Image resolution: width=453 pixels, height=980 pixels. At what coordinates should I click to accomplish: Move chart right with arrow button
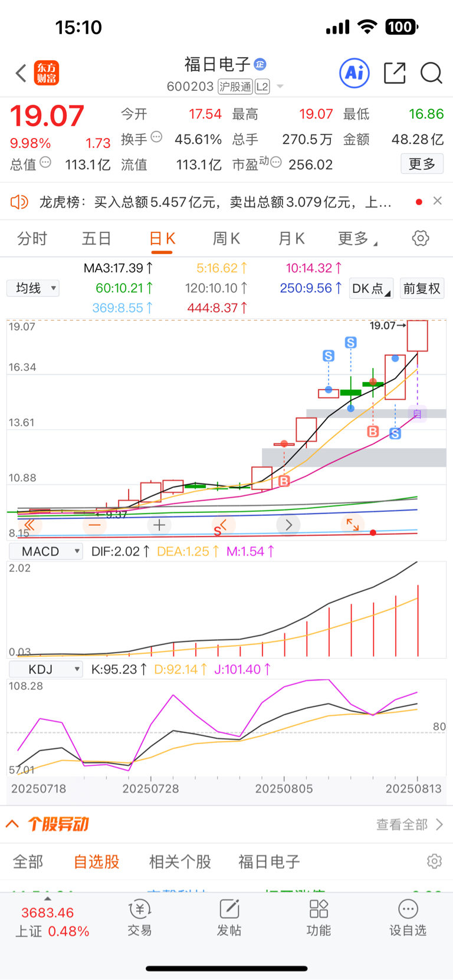point(288,525)
